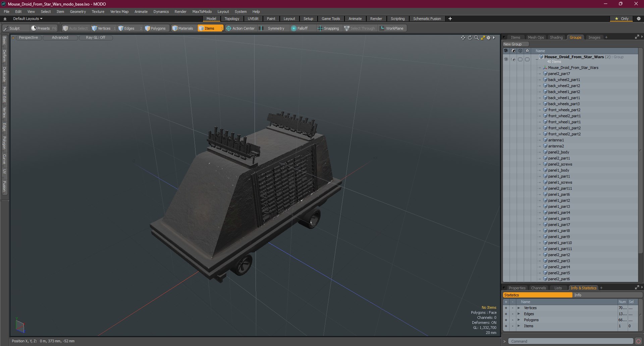Select the Statistics sub-tab button
The height and width of the screenshot is (346, 644).
[x=537, y=295]
